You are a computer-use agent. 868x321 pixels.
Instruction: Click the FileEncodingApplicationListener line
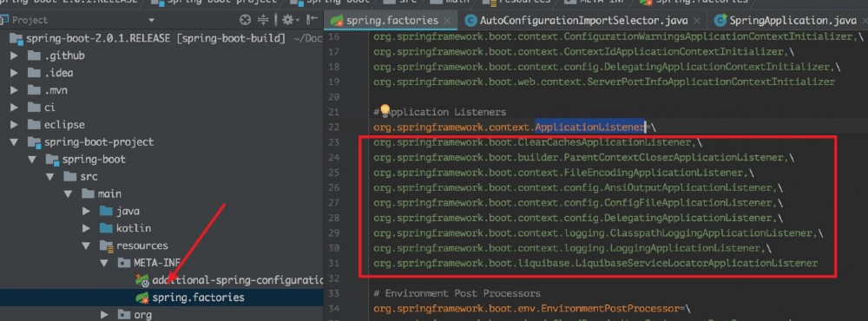click(563, 172)
